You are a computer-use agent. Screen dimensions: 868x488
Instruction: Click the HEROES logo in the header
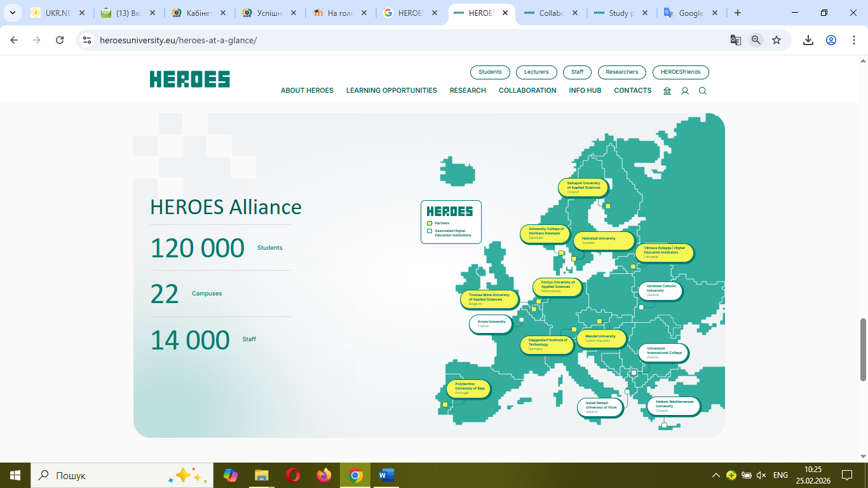point(189,79)
